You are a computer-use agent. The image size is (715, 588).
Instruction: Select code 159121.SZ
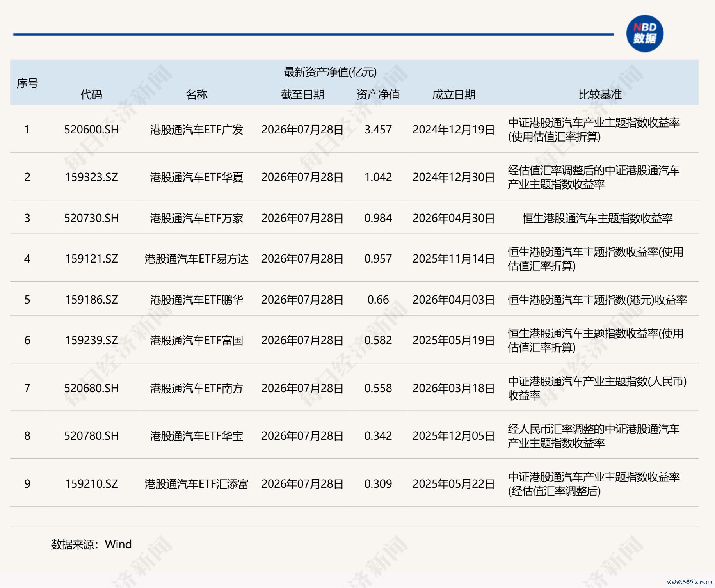(91, 258)
